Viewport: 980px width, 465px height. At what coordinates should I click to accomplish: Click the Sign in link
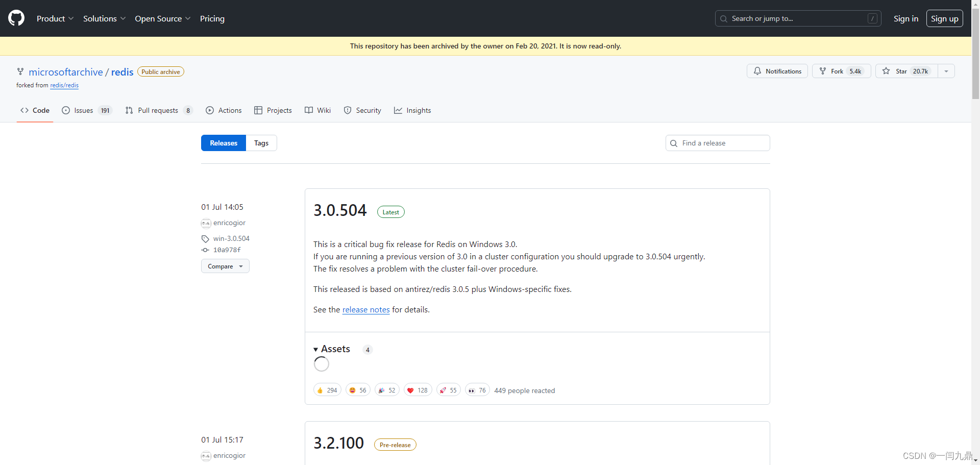tap(905, 18)
